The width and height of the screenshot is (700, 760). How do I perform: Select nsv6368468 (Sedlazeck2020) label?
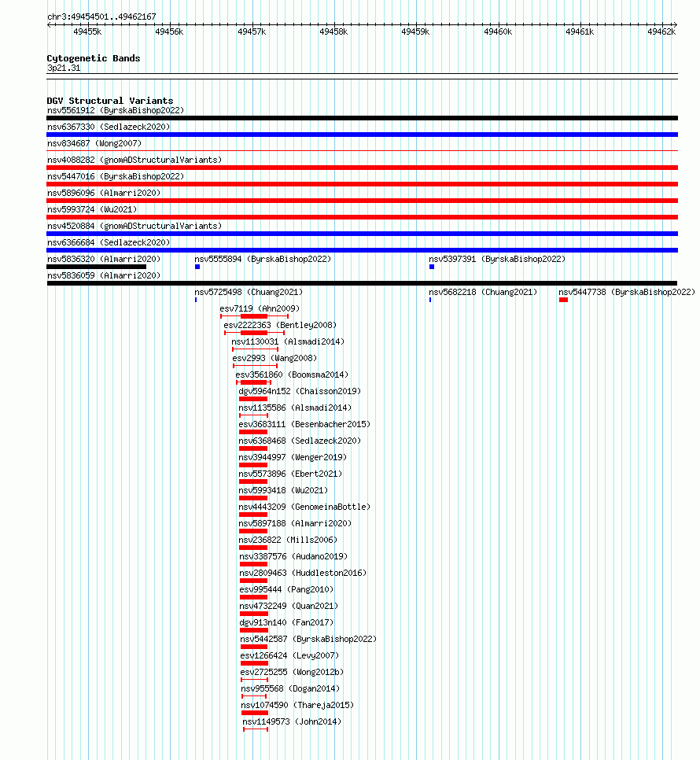point(300,440)
